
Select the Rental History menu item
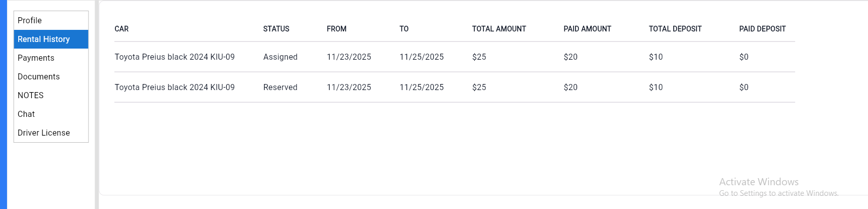point(44,39)
